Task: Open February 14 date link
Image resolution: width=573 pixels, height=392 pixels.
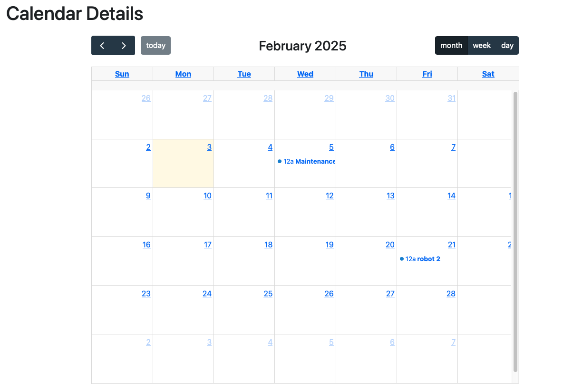Action: click(451, 196)
